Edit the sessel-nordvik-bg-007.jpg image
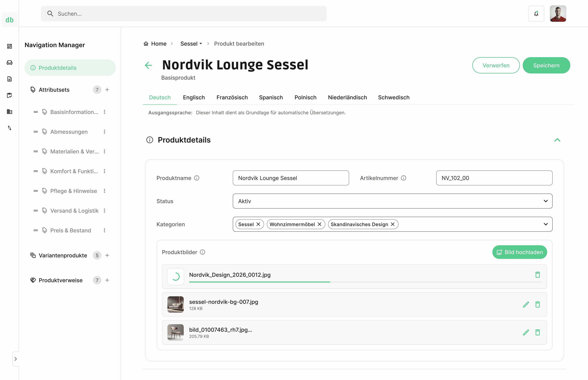 tap(526, 304)
